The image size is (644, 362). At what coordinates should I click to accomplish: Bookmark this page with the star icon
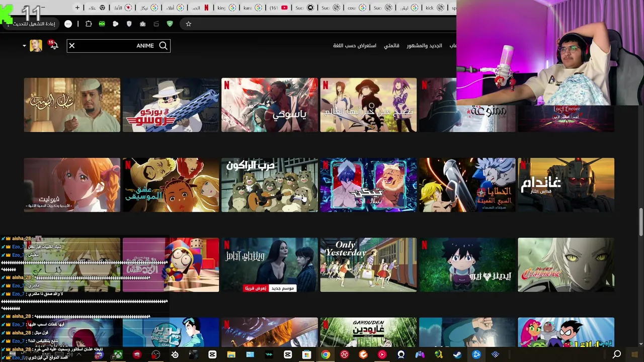[189, 24]
